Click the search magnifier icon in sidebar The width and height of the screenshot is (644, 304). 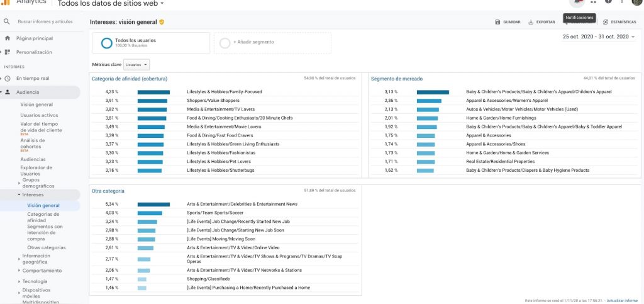6,21
